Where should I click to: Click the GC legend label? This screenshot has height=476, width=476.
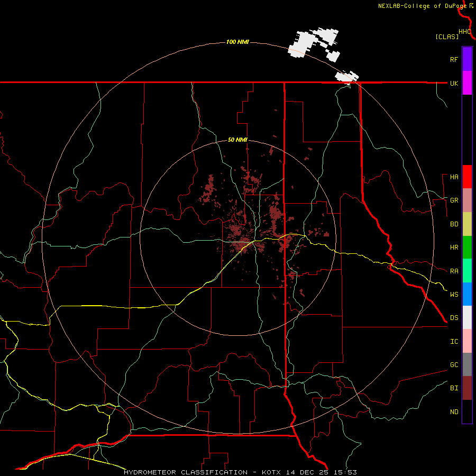click(x=454, y=365)
